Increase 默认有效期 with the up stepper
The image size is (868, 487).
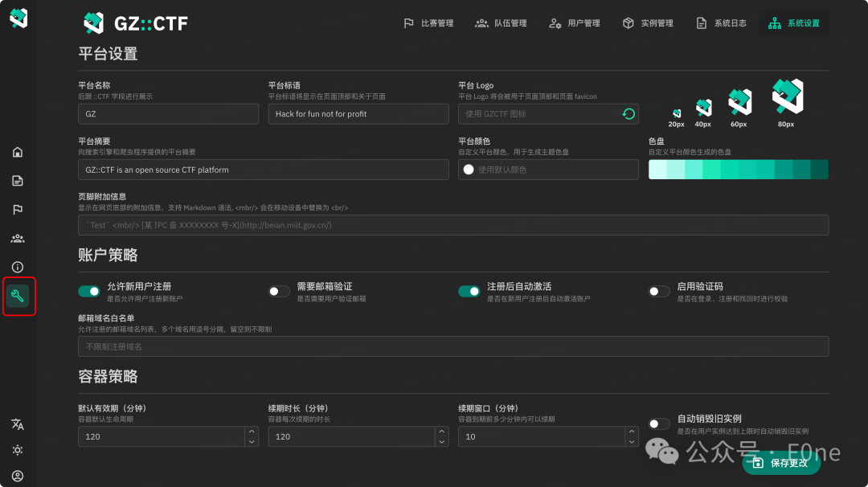(x=250, y=432)
